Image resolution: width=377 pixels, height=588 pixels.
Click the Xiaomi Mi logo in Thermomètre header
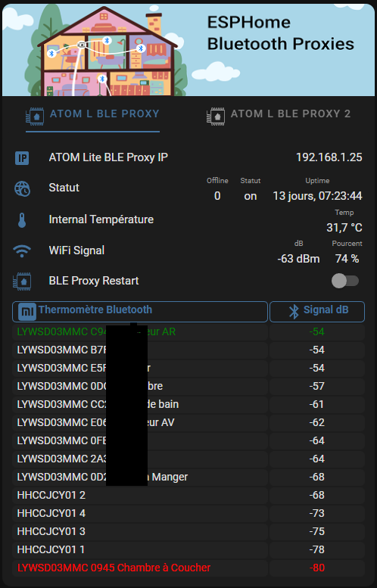(x=27, y=312)
